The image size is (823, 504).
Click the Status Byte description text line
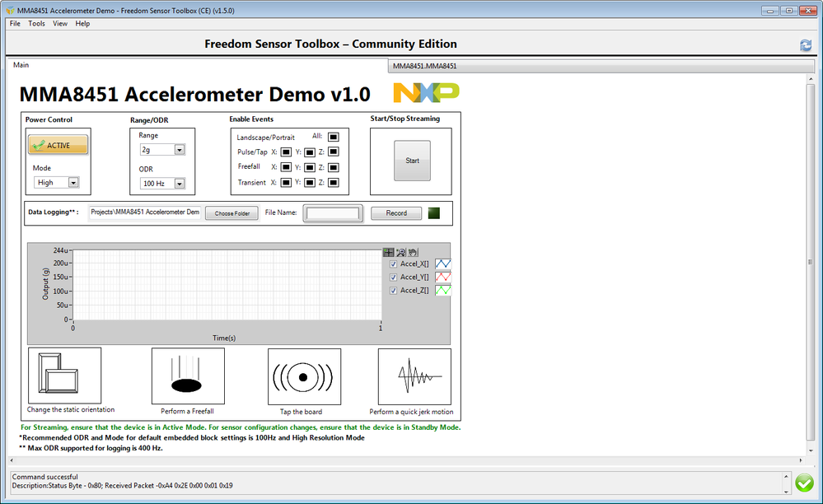coord(122,486)
